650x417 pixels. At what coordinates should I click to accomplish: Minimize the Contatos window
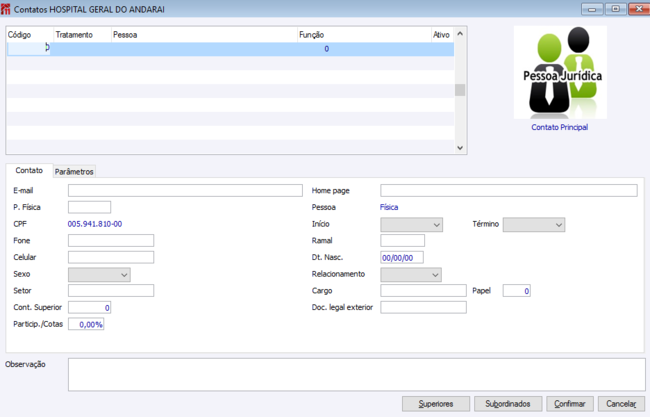592,9
